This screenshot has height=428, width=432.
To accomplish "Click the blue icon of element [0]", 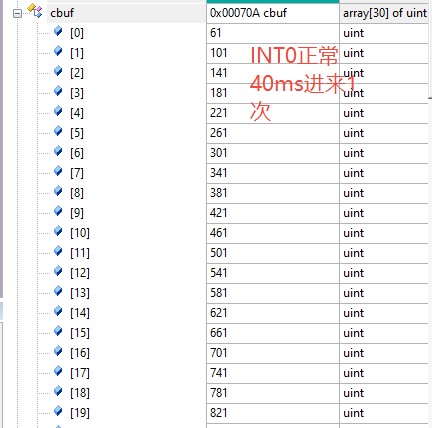I will 58,31.
